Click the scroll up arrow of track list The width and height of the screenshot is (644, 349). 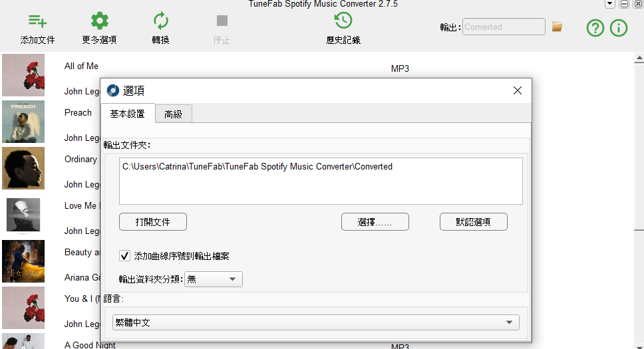(639, 58)
